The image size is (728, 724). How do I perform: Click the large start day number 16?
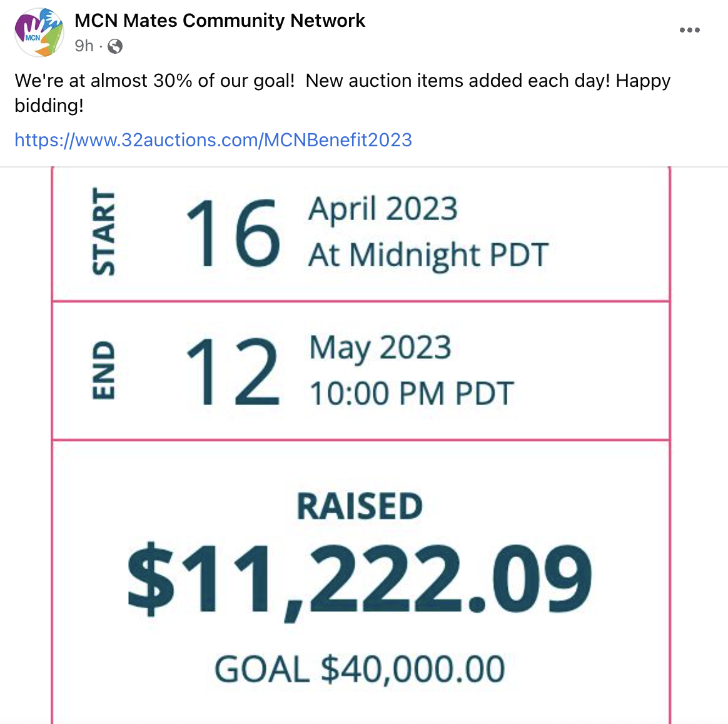point(233,233)
